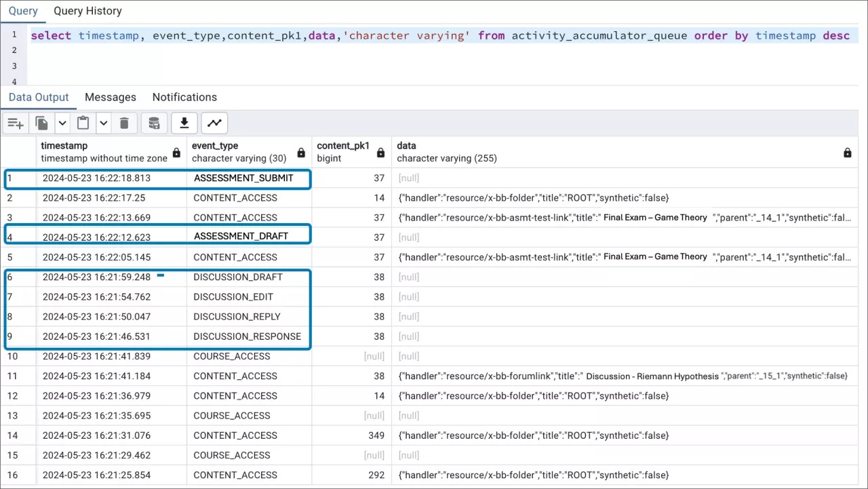868x489 pixels.
Task: Add a new row to the results grid
Action: pos(15,123)
